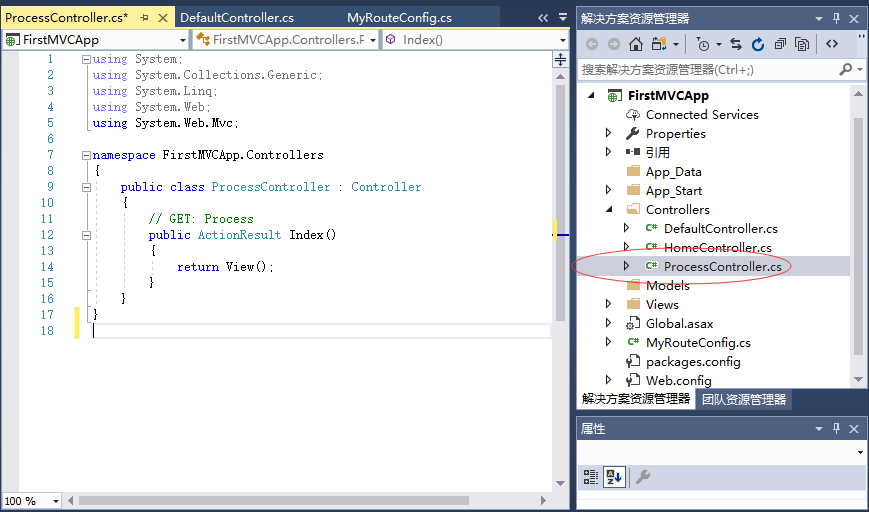Click the Collapse All icon in Solution Explorer
869x512 pixels.
tap(780, 44)
